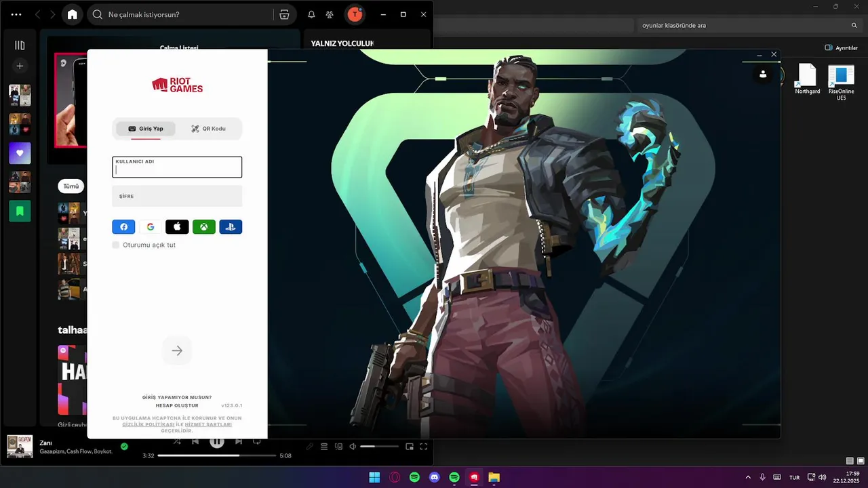868x488 pixels.
Task: Open the Spotify Browse icon
Action: tap(284, 14)
